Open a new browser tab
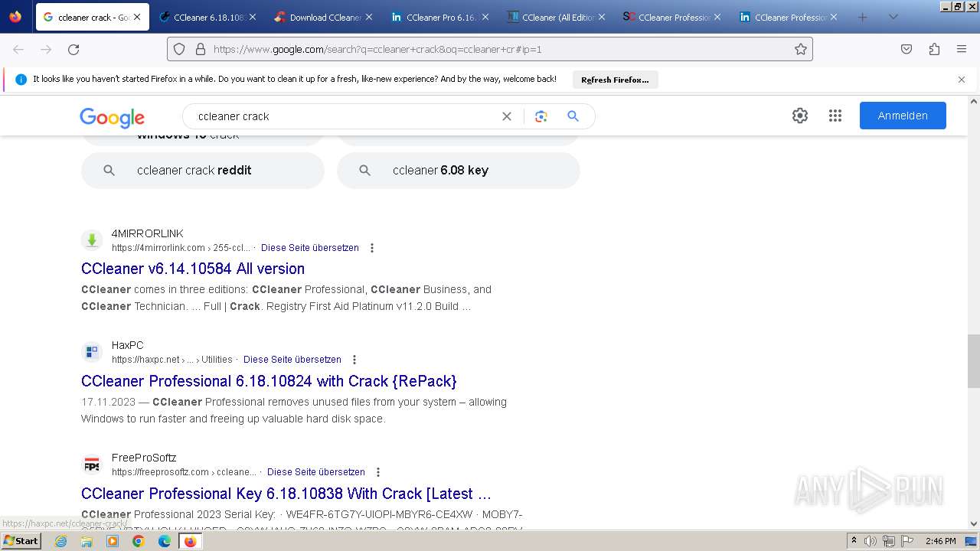 (x=863, y=17)
